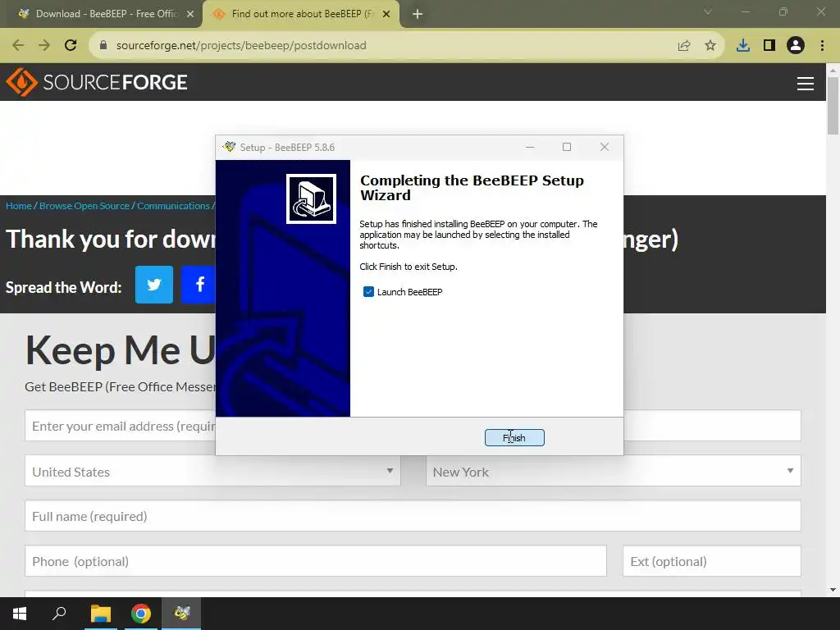840x630 pixels.
Task: Share on Facebook button
Action: pyautogui.click(x=199, y=285)
